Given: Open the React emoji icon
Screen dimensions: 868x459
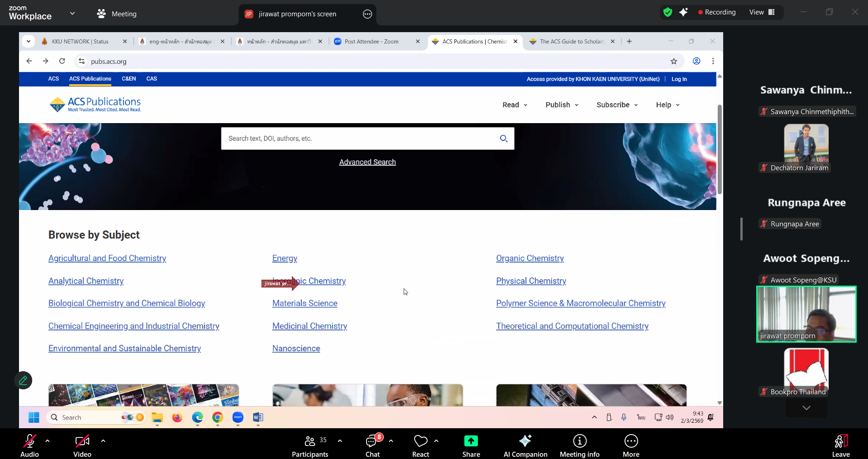Looking at the screenshot, I should (x=420, y=441).
